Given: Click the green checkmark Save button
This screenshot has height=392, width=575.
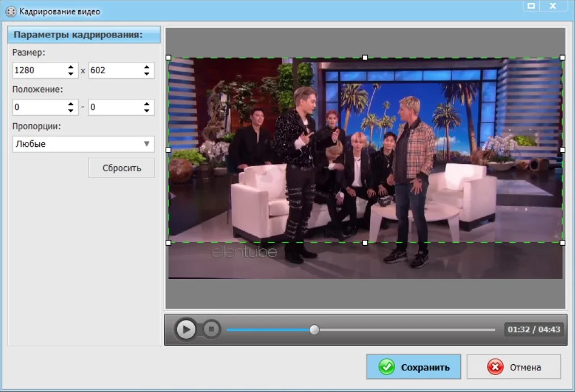Looking at the screenshot, I should tap(413, 366).
